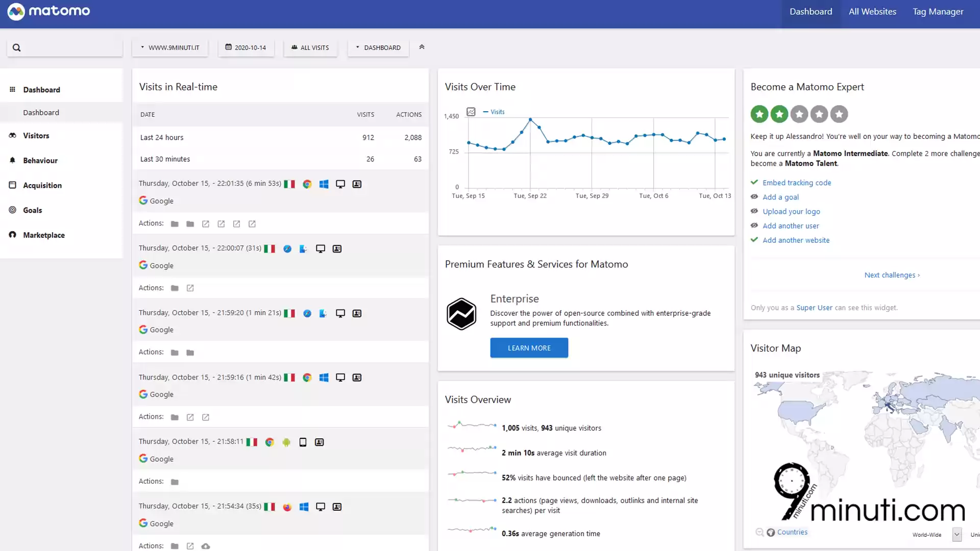
Task: Click the Android icon on the 21:58:11 visit
Action: [286, 442]
